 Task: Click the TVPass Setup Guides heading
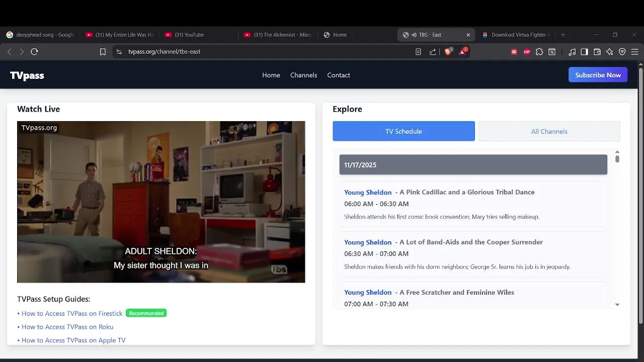53,299
